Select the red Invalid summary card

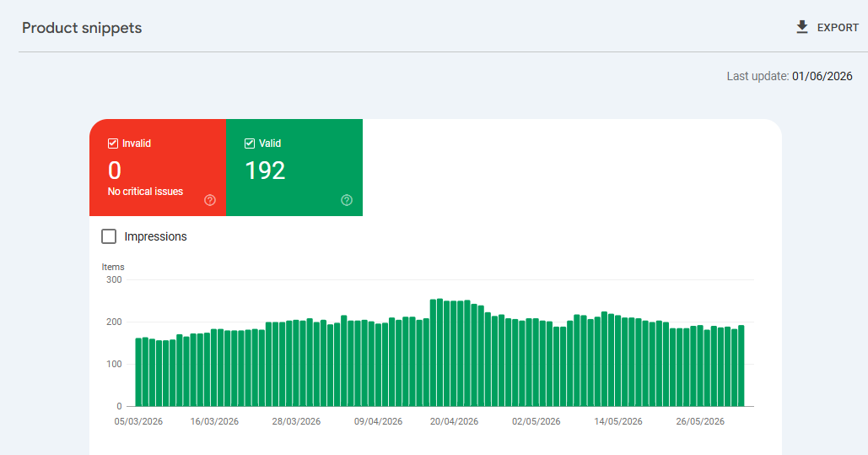[x=158, y=167]
